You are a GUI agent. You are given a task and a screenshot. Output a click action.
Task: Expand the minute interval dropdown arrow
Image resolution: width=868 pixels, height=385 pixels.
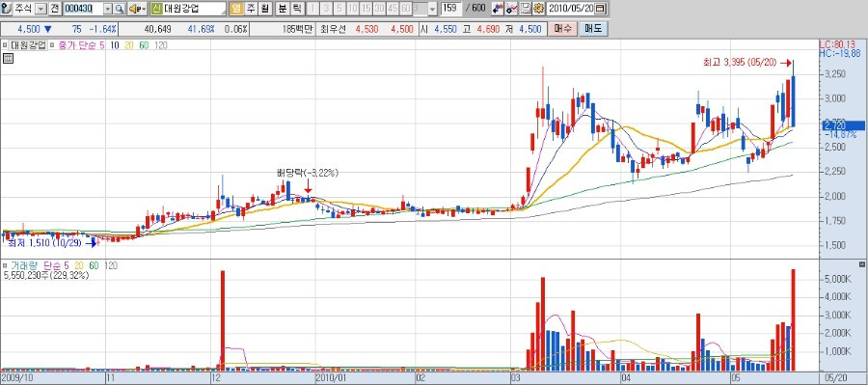click(432, 9)
